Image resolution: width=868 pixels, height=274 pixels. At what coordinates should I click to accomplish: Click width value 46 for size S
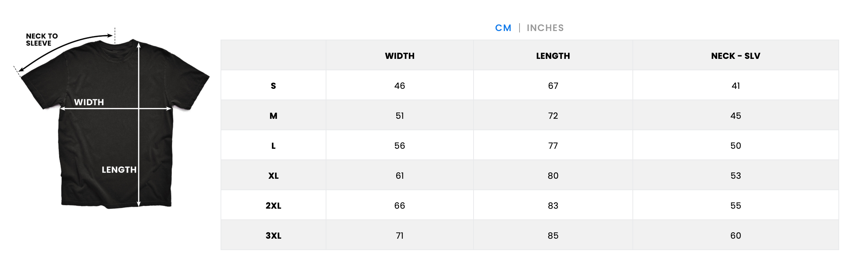(400, 86)
